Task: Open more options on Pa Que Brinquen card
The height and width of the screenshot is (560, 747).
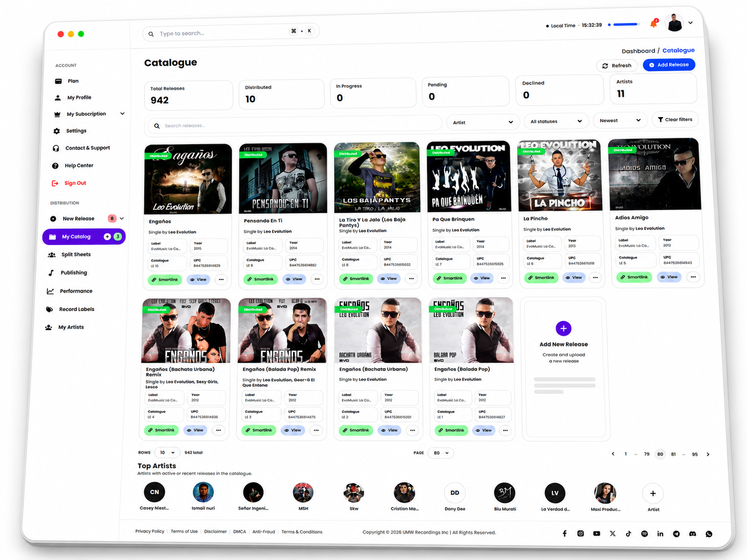Action: 503,278
